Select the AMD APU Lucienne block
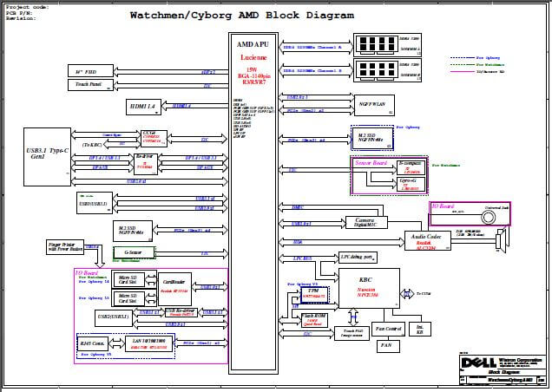Viewport: 552px width, 392px height. point(253,199)
